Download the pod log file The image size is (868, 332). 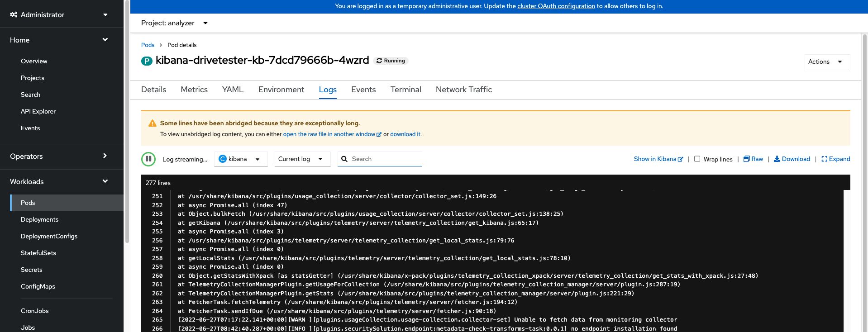(x=792, y=159)
